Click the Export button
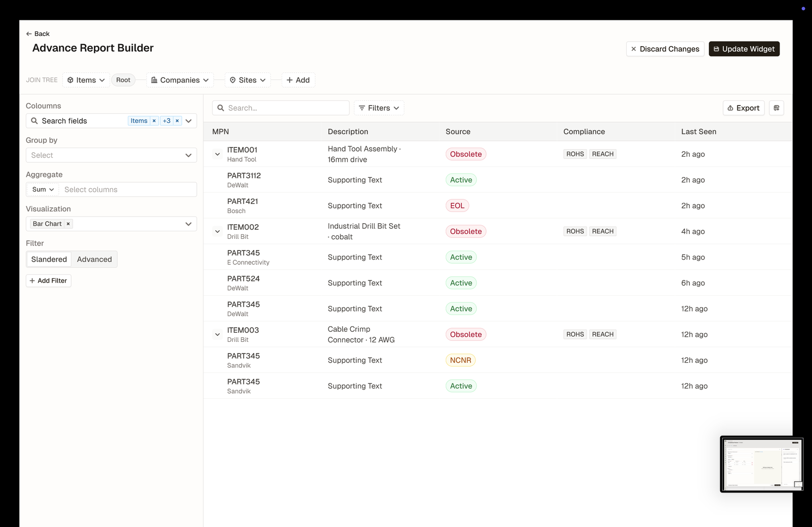This screenshot has width=812, height=527. click(x=743, y=108)
